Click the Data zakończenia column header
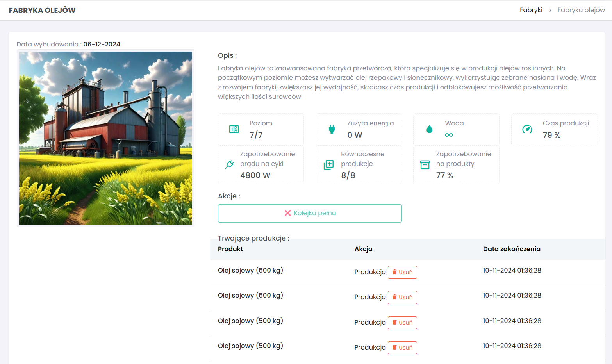 (x=512, y=249)
